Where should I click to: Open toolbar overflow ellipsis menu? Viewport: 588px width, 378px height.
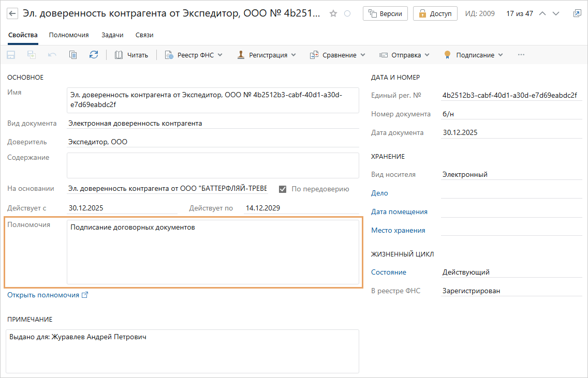pyautogui.click(x=521, y=55)
